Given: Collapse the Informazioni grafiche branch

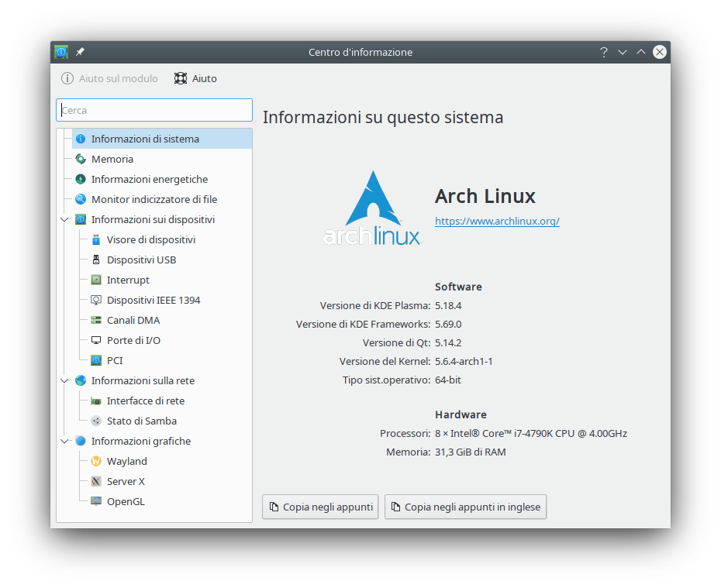Looking at the screenshot, I should click(x=64, y=441).
